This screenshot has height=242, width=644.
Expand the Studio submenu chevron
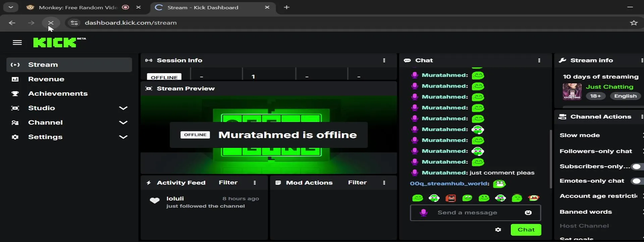(x=123, y=108)
